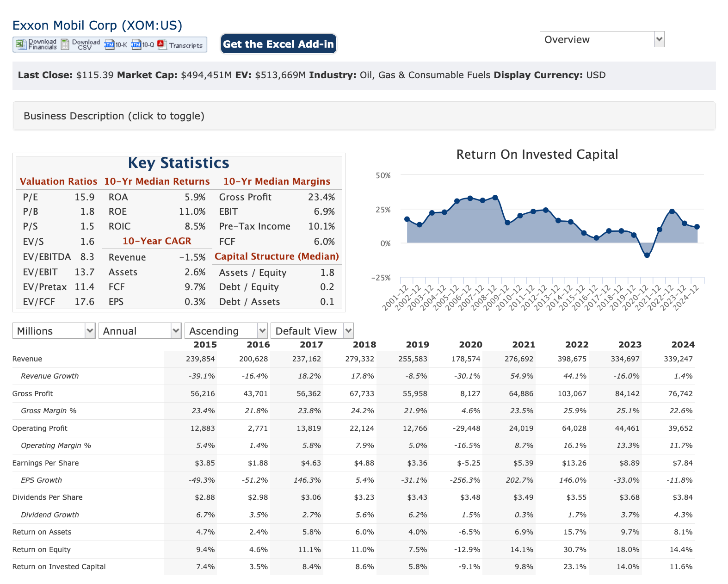Click the Revenue Growth row label

coord(50,376)
